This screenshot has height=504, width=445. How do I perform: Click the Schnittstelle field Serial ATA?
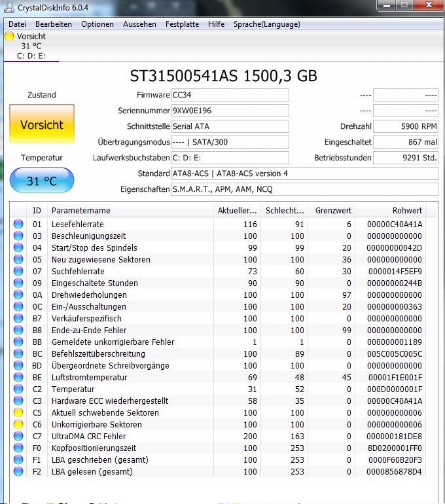pyautogui.click(x=230, y=126)
